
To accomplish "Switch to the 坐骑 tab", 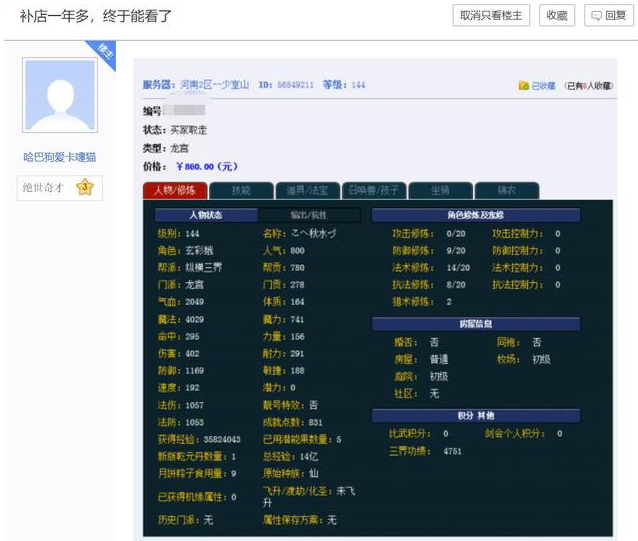I will pyautogui.click(x=440, y=190).
